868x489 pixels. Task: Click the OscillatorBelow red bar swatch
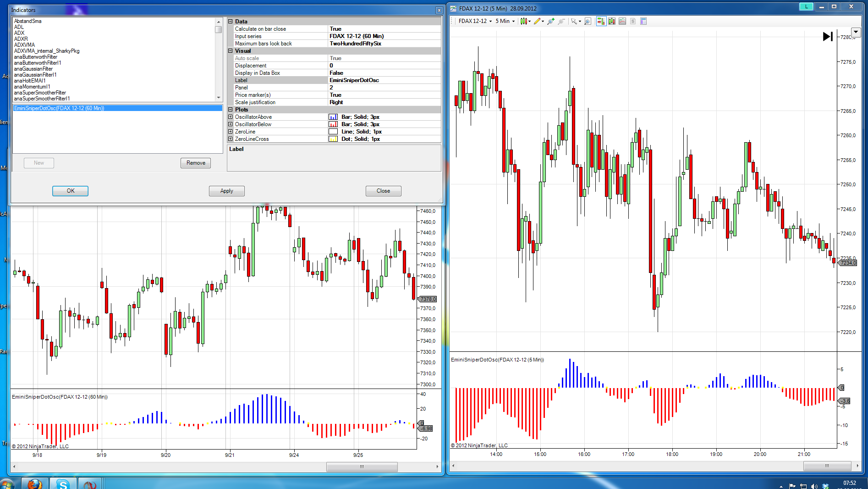coord(333,124)
